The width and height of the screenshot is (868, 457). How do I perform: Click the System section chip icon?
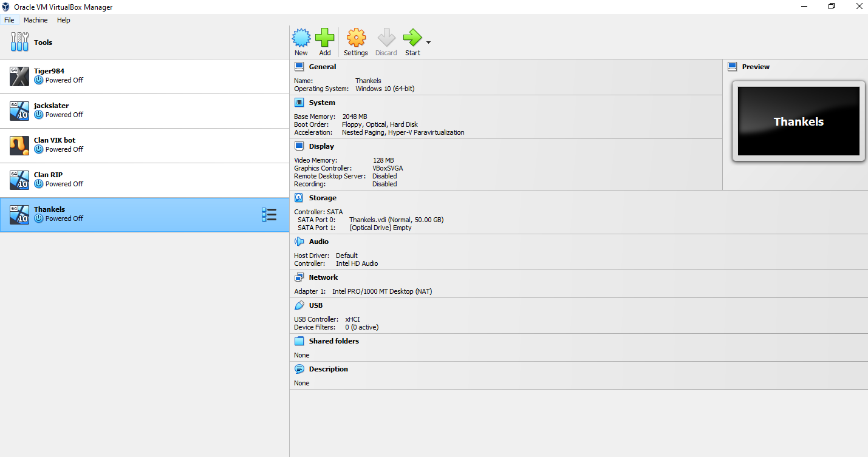(x=299, y=103)
